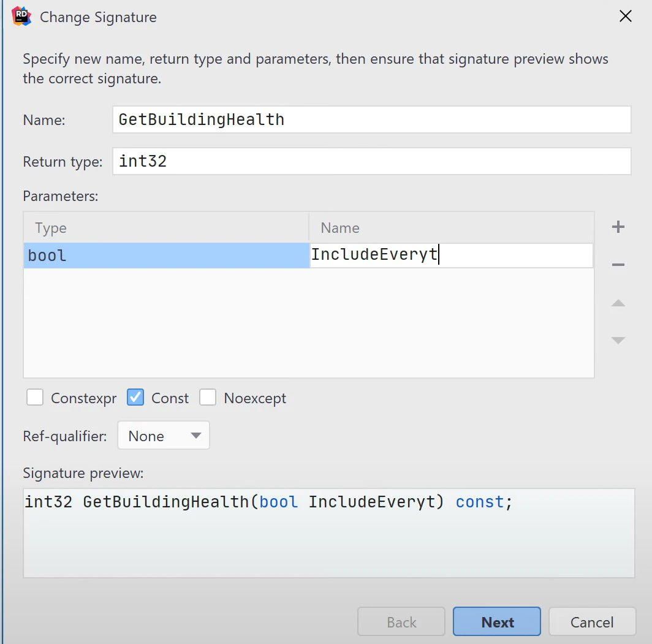Screen dimensions: 652x644
Task: Click the add parameter plus icon
Action: pyautogui.click(x=618, y=227)
